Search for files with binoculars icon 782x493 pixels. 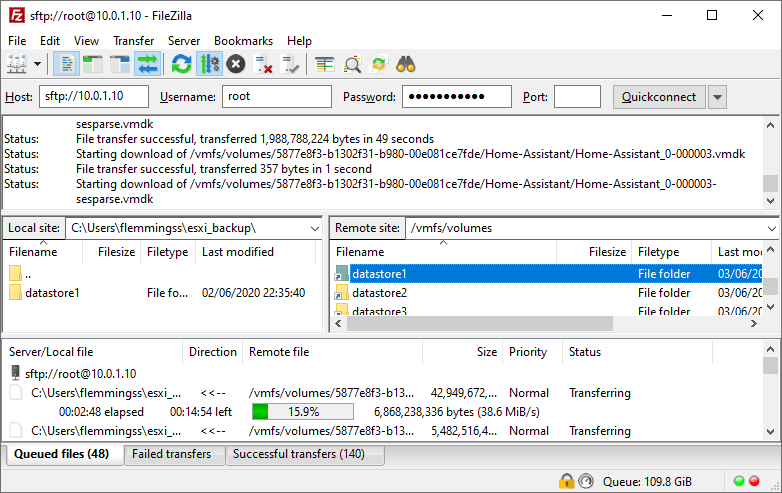405,64
